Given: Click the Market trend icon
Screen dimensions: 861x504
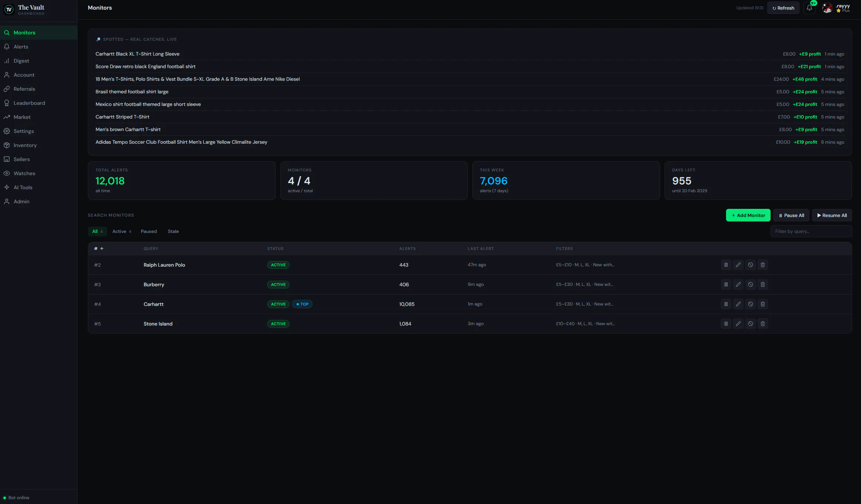Looking at the screenshot, I should (x=7, y=117).
